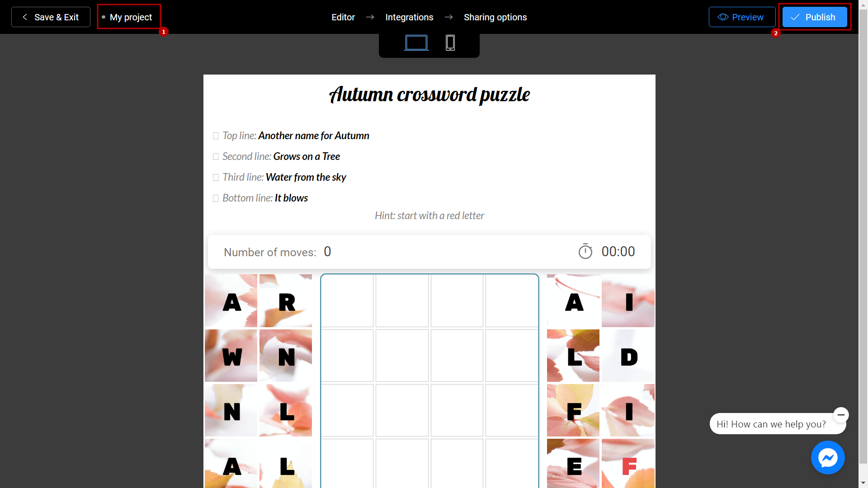The height and width of the screenshot is (488, 868).
Task: Click My project label
Action: [131, 17]
